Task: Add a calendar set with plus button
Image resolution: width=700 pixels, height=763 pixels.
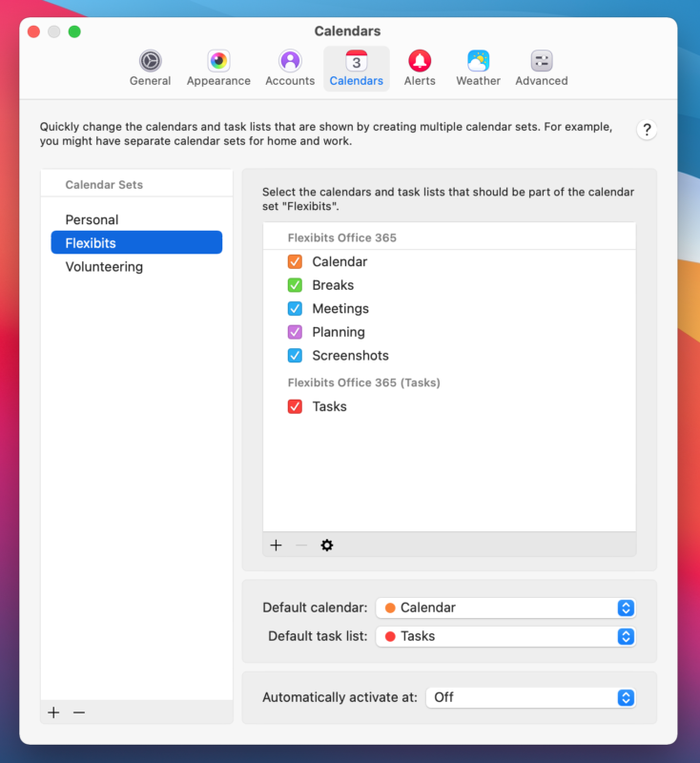Action: (x=53, y=712)
